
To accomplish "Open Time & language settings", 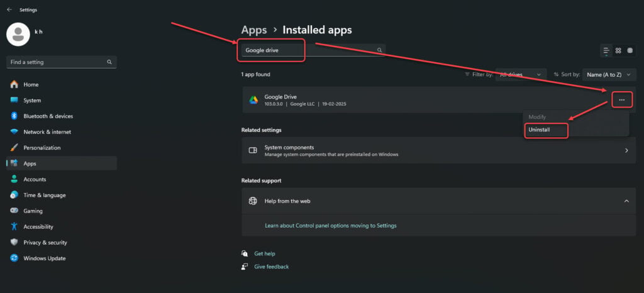I will point(62,195).
